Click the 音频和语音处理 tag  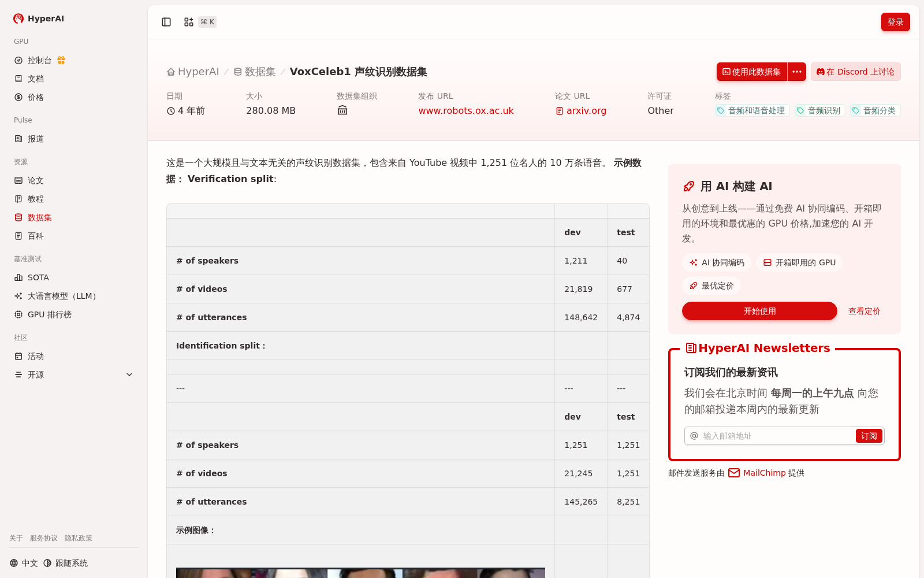752,110
